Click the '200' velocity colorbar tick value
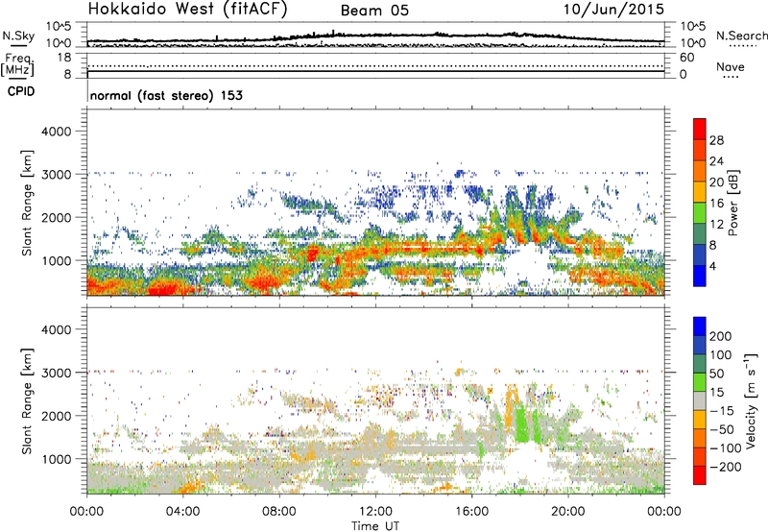 tap(721, 336)
